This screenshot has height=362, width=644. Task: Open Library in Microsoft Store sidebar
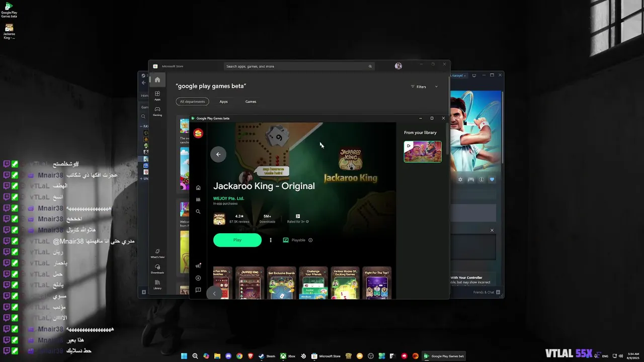(157, 285)
